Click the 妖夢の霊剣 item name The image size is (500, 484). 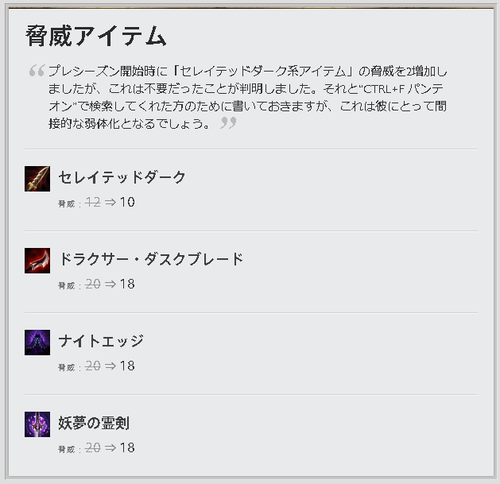pyautogui.click(x=94, y=423)
